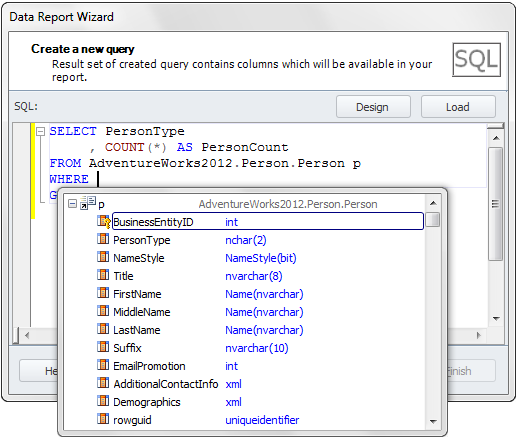The image size is (518, 439).
Task: Click the split bar above editor scrollbar
Action: tap(495, 126)
